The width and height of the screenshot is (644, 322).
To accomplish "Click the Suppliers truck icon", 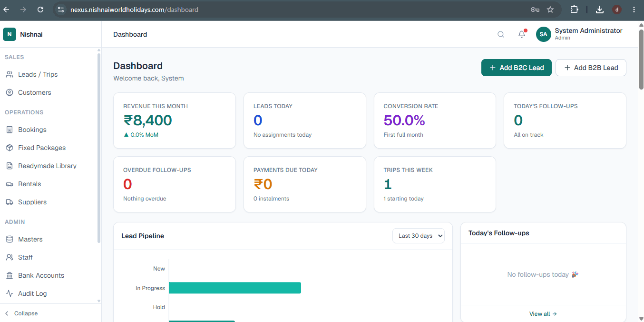I will coord(10,202).
